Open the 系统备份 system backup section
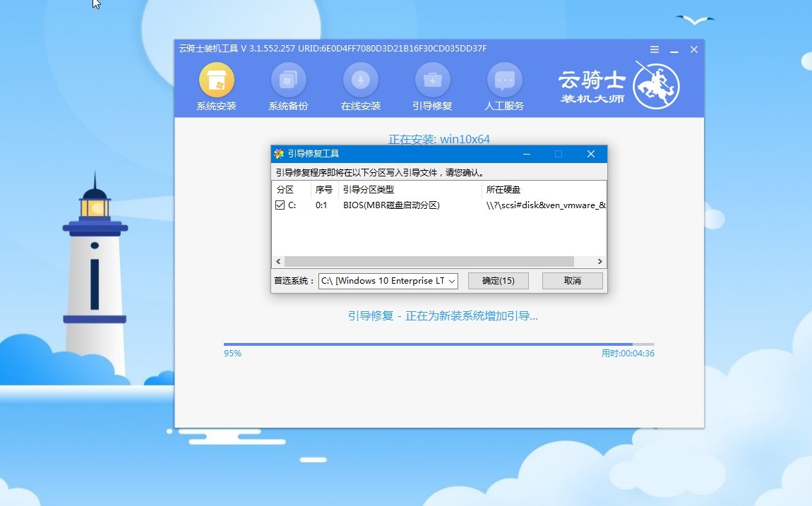 coord(289,87)
